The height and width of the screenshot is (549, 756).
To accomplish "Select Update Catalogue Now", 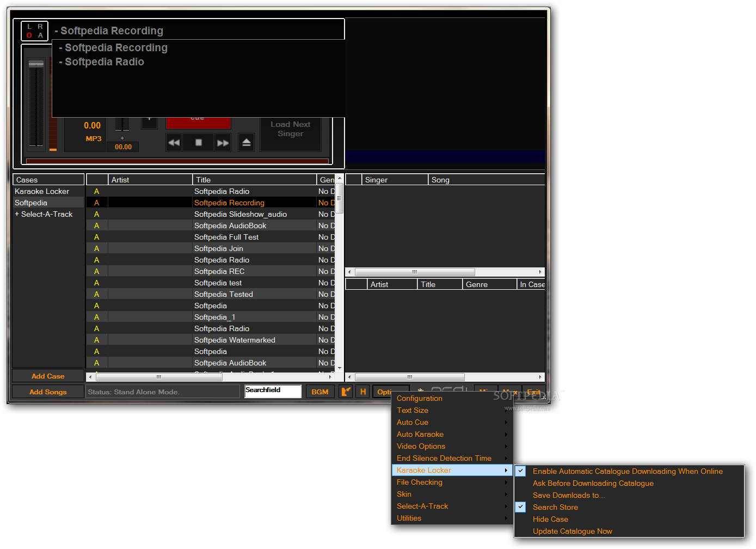I will pyautogui.click(x=629, y=531).
